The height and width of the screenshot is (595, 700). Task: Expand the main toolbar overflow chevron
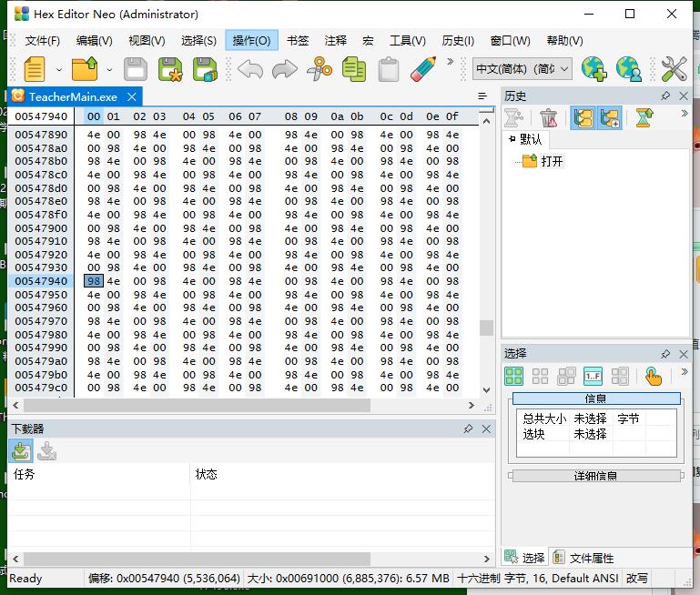pyautogui.click(x=449, y=63)
